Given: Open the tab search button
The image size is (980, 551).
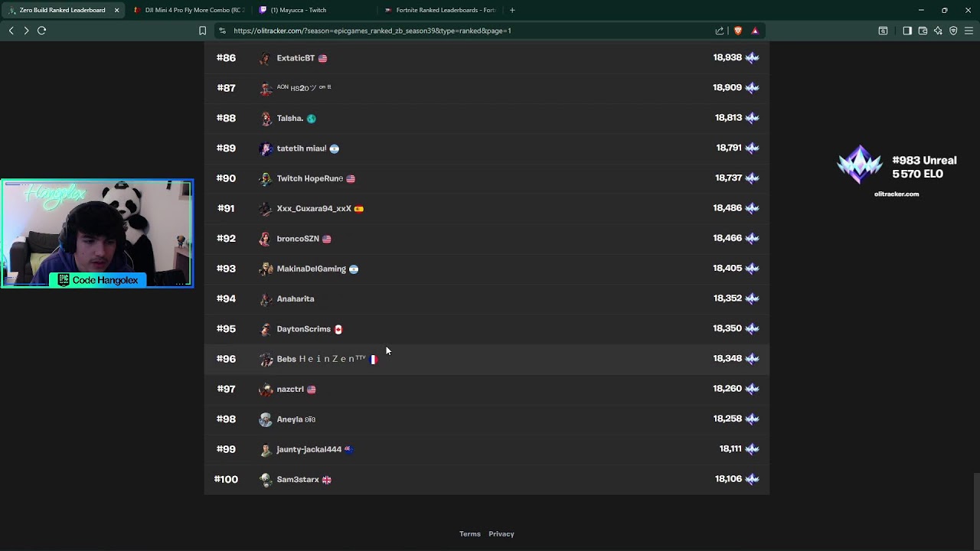Looking at the screenshot, I should coord(883,31).
